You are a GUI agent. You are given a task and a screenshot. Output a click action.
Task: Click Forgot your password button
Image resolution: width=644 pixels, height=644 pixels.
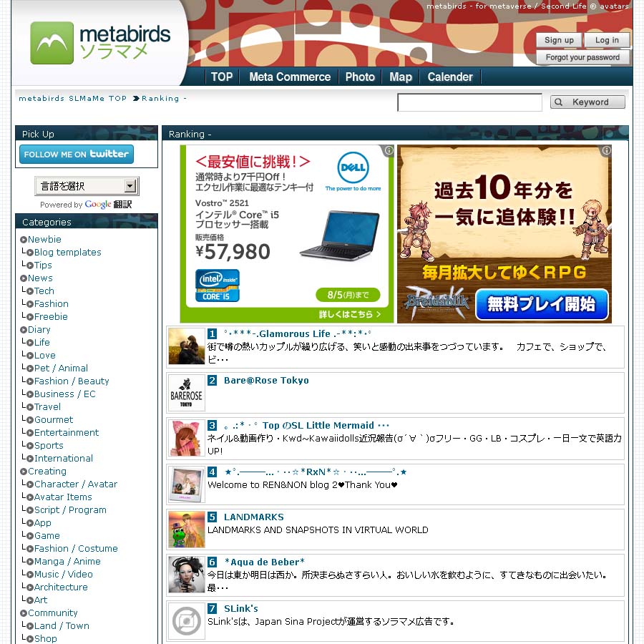point(582,57)
